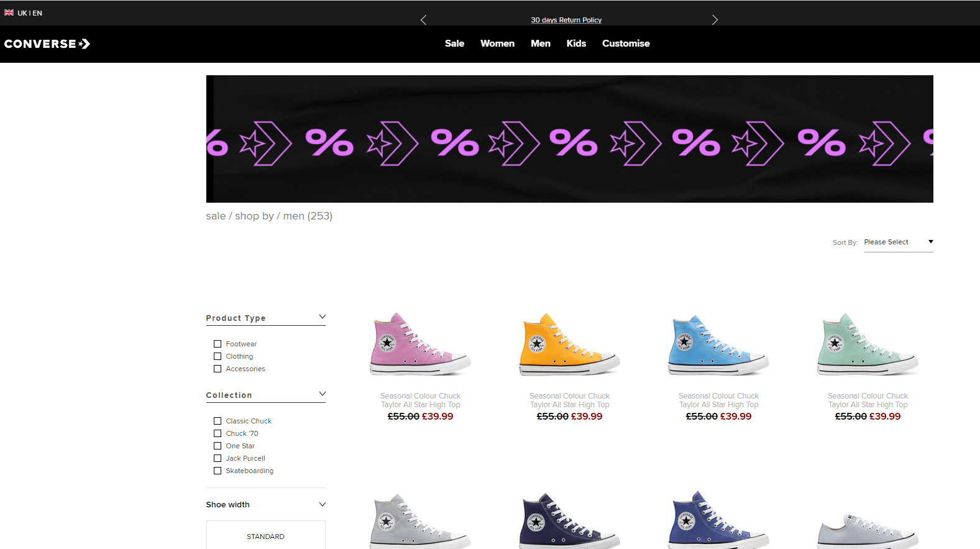Check the Classic Chuck filter
Viewport: 980px width, 549px height.
[218, 421]
